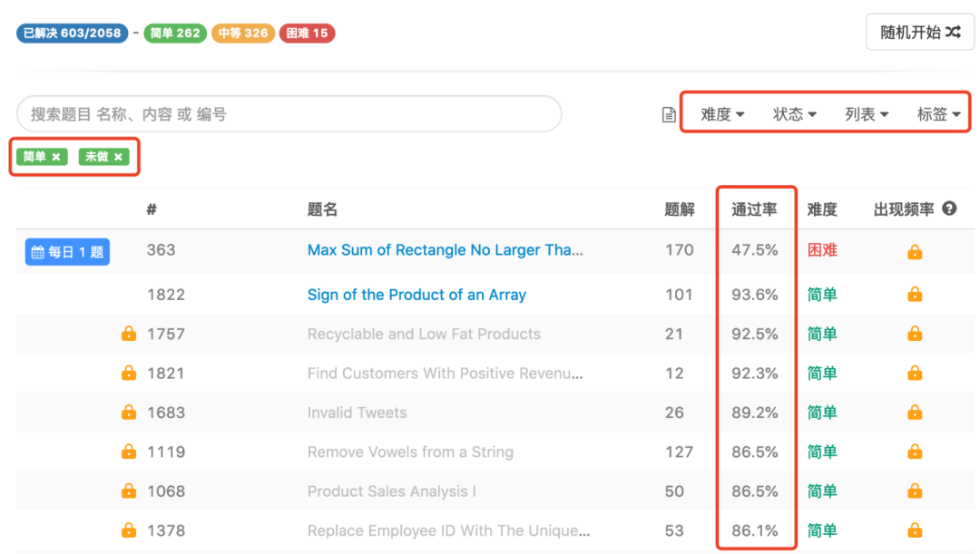980x554 pixels.
Task: Open Sign of the Product of an Array
Action: pyautogui.click(x=416, y=295)
